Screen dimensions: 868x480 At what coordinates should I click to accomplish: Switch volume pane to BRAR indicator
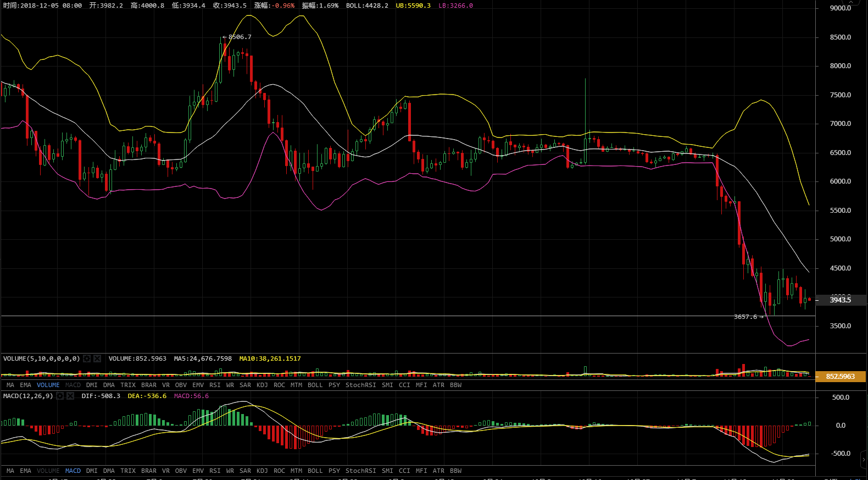pyautogui.click(x=149, y=385)
